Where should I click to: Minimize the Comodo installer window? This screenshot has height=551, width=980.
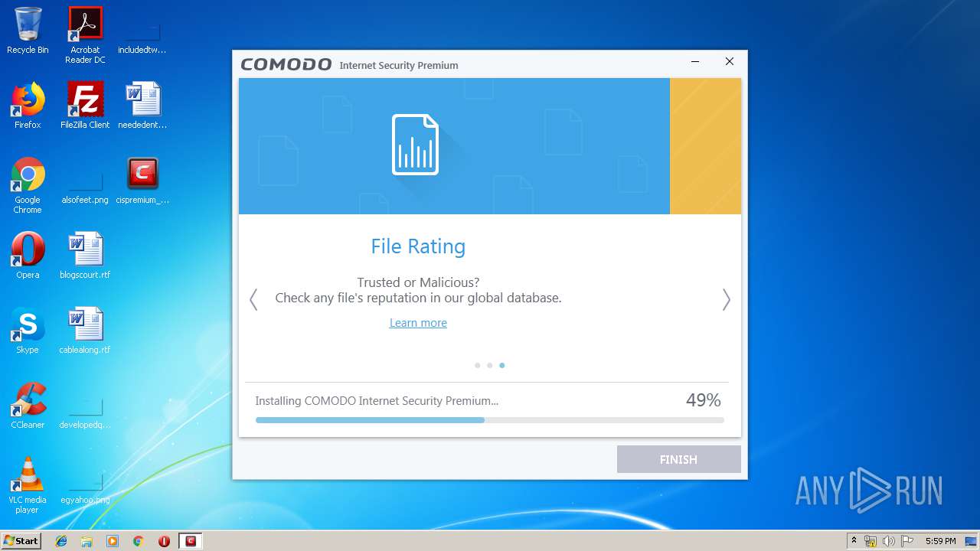tap(695, 62)
